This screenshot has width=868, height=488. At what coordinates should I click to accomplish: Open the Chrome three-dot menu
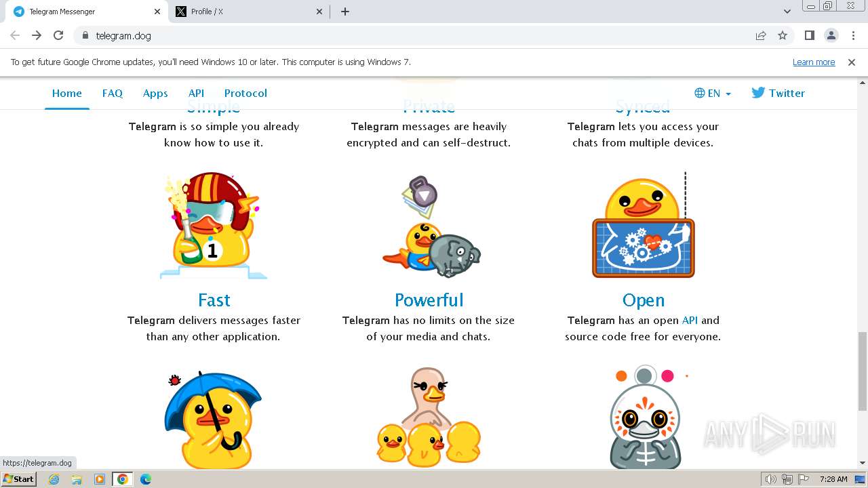coord(853,35)
